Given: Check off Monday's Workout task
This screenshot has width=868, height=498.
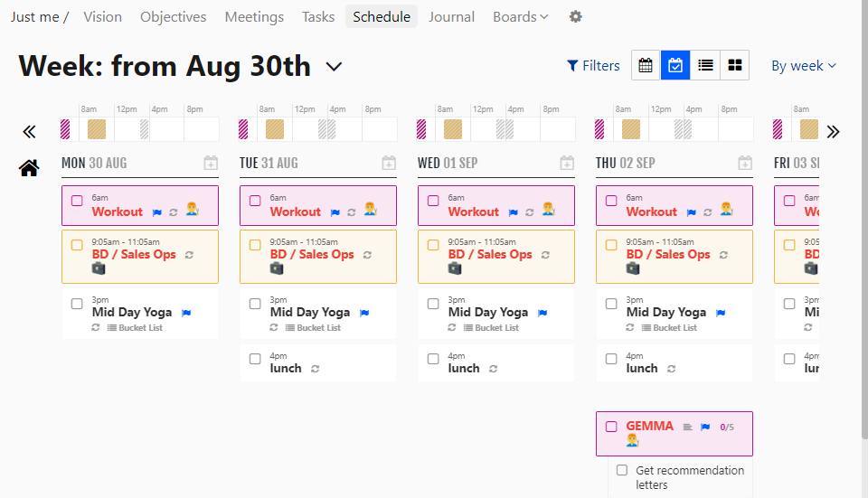Looking at the screenshot, I should click(x=77, y=201).
